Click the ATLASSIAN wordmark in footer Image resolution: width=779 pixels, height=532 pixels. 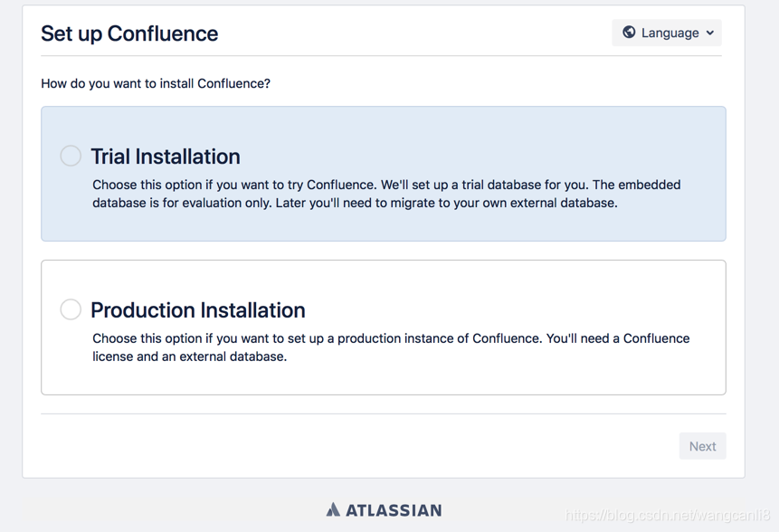(394, 510)
